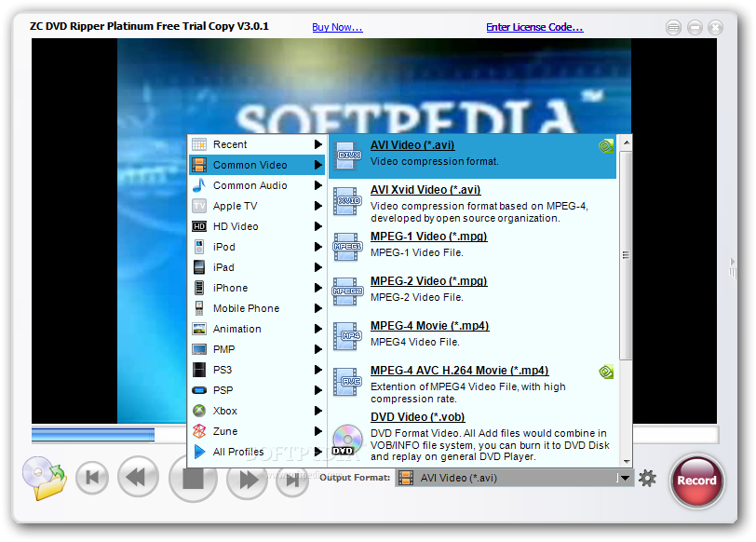Image resolution: width=756 pixels, height=542 pixels.
Task: Open the Common Audio category
Action: [x=257, y=185]
